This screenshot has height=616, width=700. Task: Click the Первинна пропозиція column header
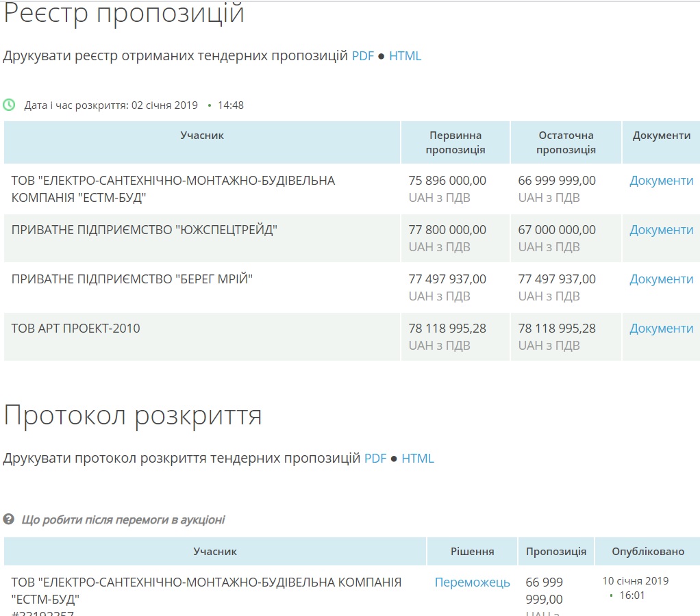tap(455, 142)
